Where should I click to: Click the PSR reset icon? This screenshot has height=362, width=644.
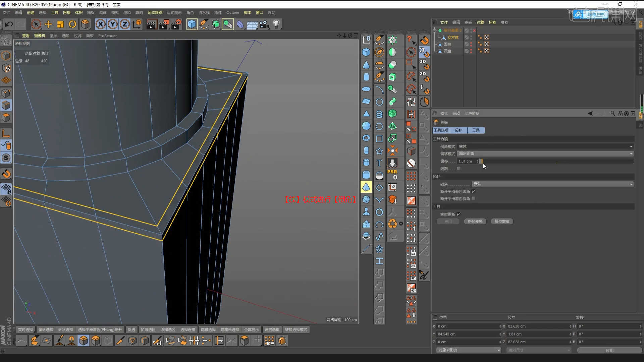[x=392, y=175]
